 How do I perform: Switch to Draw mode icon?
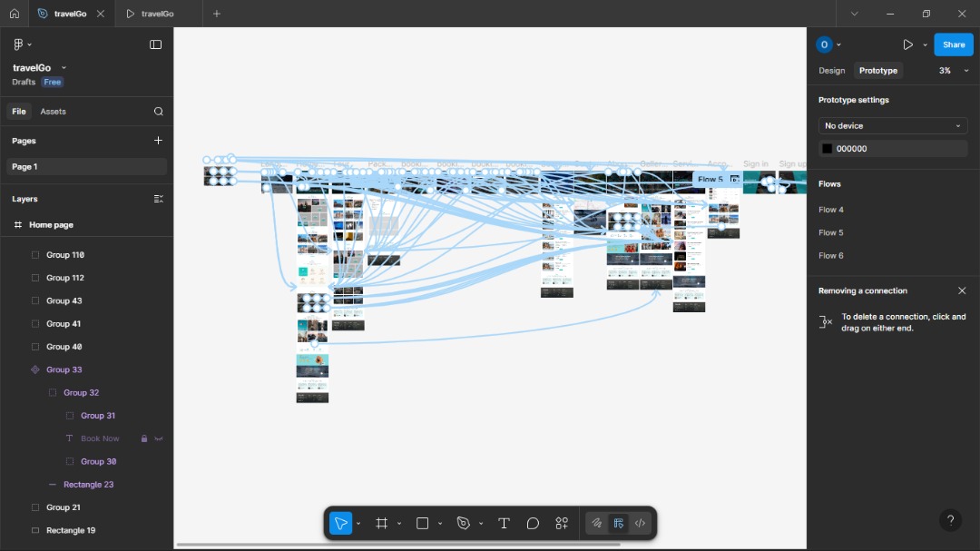597,523
